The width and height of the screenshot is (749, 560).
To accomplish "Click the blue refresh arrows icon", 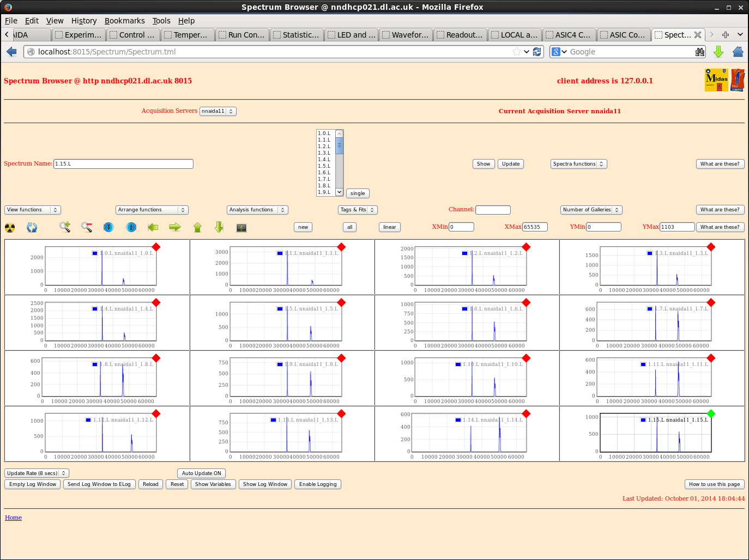I will click(32, 228).
